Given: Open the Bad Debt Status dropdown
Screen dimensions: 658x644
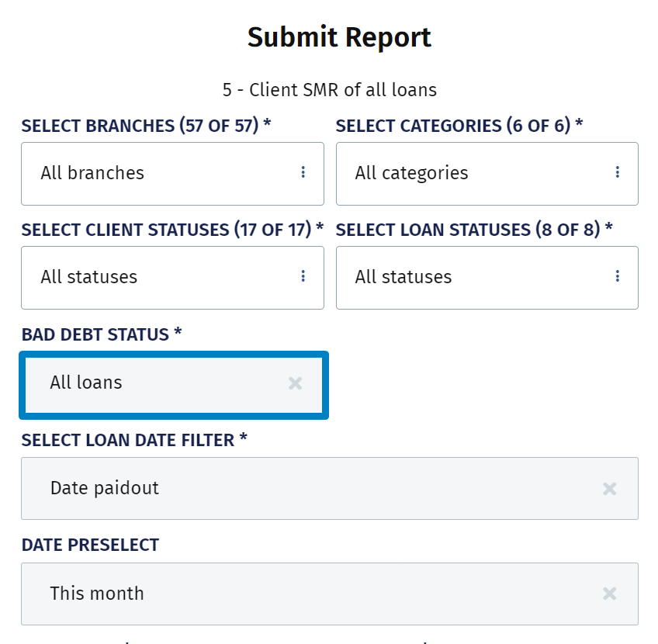Looking at the screenshot, I should coord(155,383).
